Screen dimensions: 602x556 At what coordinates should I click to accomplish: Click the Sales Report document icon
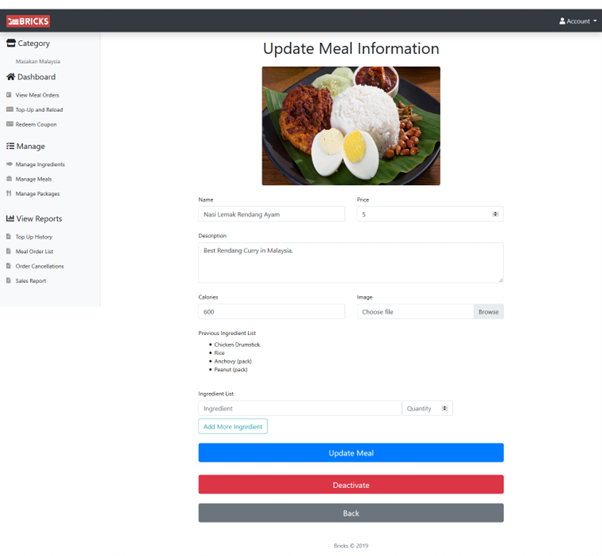coord(8,280)
